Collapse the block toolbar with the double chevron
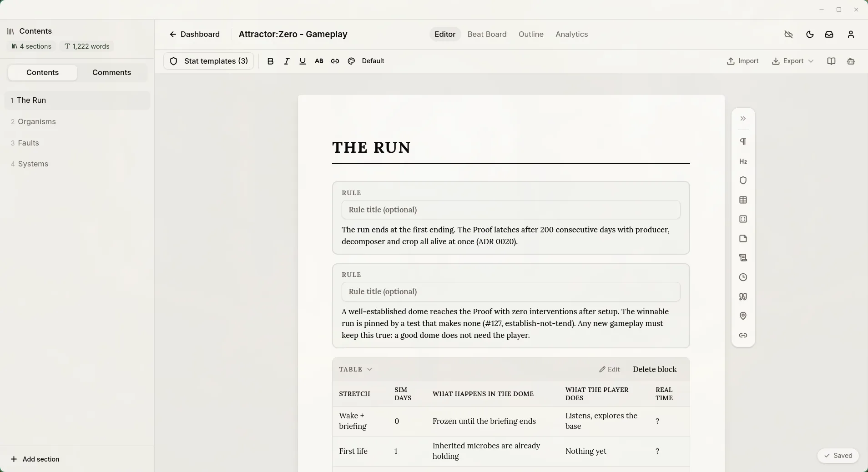This screenshot has width=868, height=472. click(x=743, y=119)
